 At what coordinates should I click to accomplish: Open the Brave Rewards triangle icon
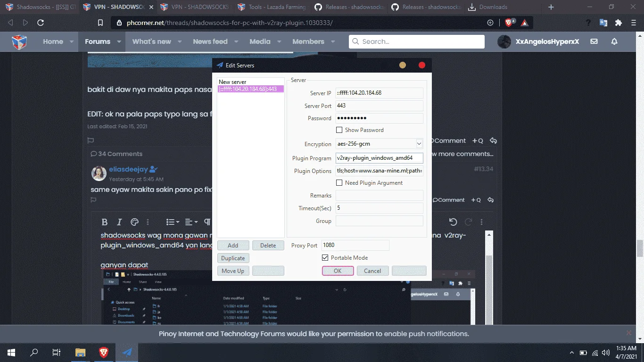coord(524,23)
